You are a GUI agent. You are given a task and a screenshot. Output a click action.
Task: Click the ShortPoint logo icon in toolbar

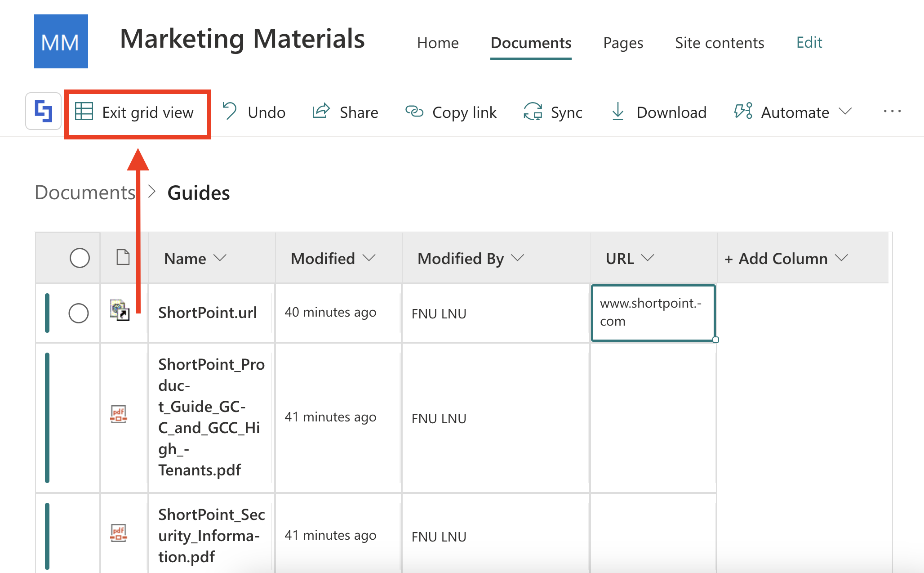pyautogui.click(x=44, y=111)
